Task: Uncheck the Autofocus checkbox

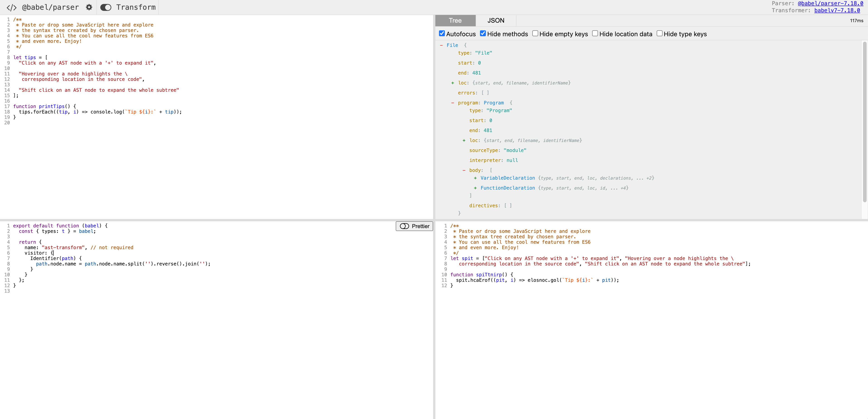Action: tap(442, 33)
